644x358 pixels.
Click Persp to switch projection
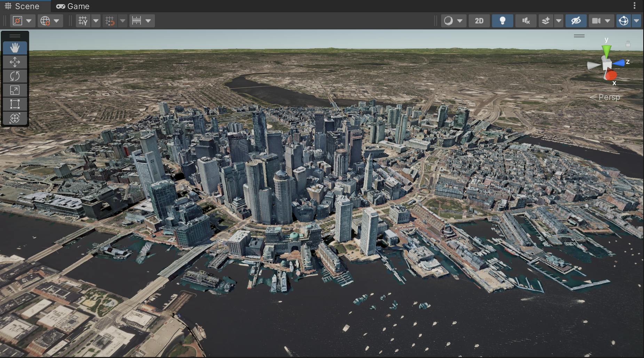coord(609,97)
